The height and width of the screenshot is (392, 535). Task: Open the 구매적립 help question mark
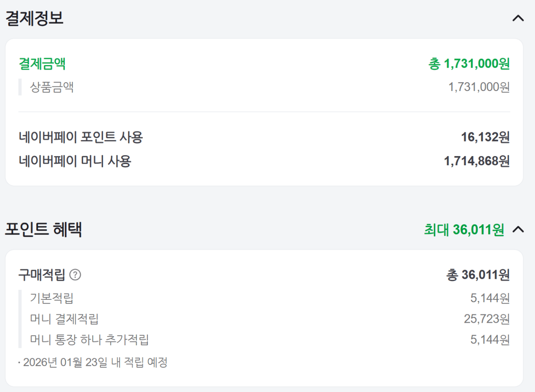(75, 275)
